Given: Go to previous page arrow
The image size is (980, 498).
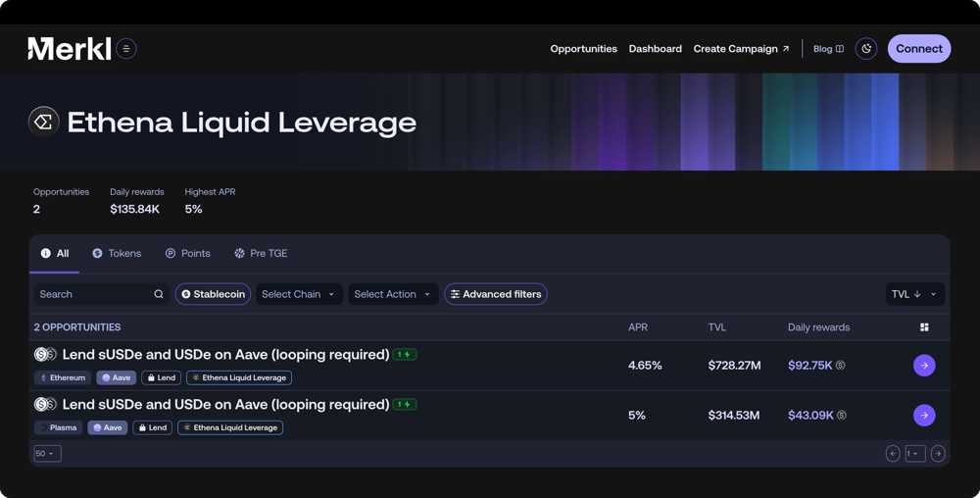Looking at the screenshot, I should tap(893, 454).
